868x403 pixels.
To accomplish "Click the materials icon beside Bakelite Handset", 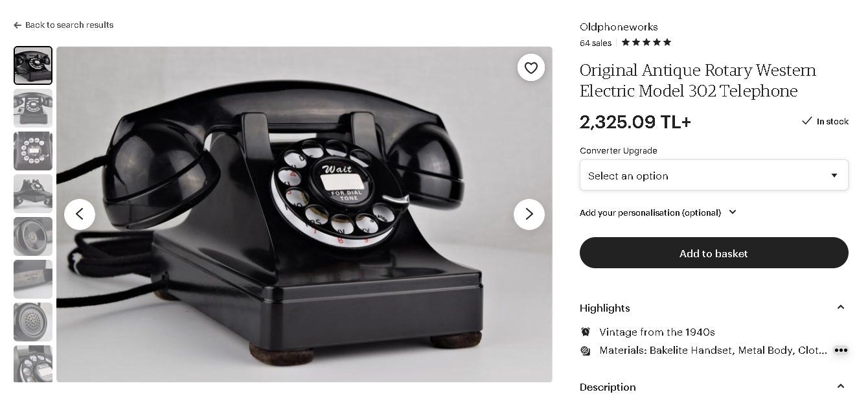I will (586, 351).
